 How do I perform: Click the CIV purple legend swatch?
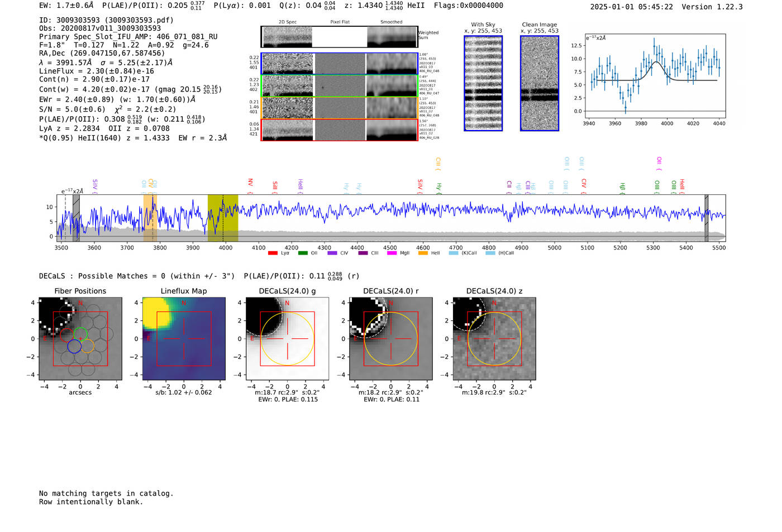(332, 253)
